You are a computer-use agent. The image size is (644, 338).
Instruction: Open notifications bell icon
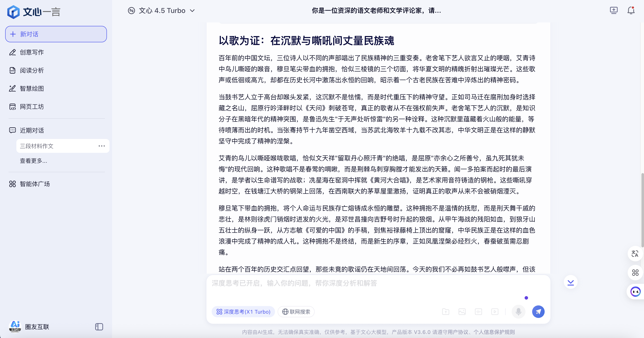coord(631,11)
